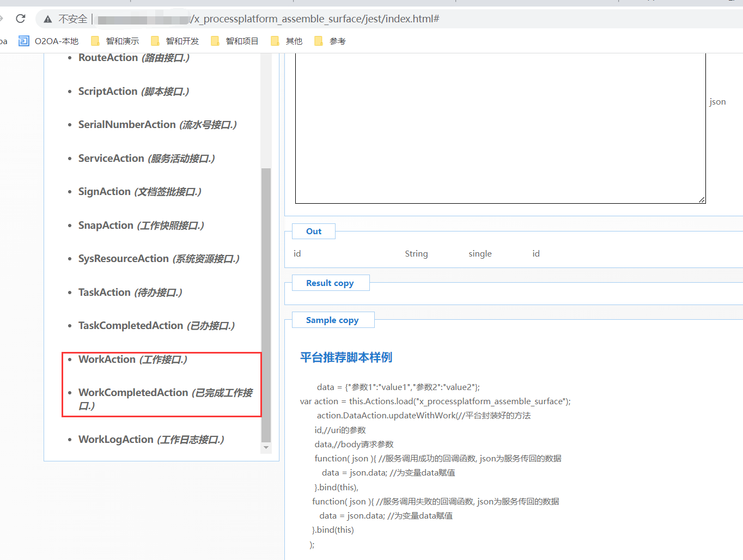743x560 pixels.
Task: Open SnapAction 工作快照接口 link
Action: pos(141,226)
